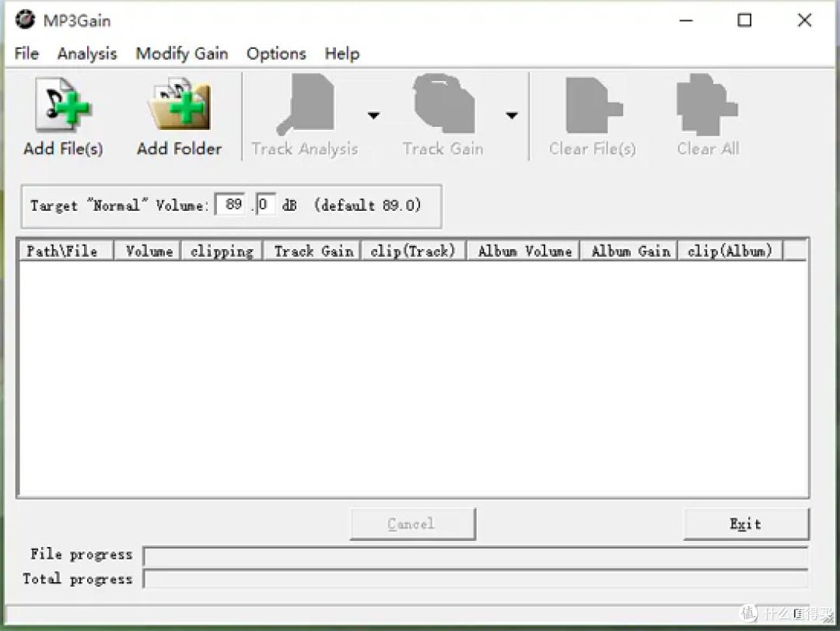Click the Track Analysis toolbar icon
The height and width of the screenshot is (631, 840).
306,104
